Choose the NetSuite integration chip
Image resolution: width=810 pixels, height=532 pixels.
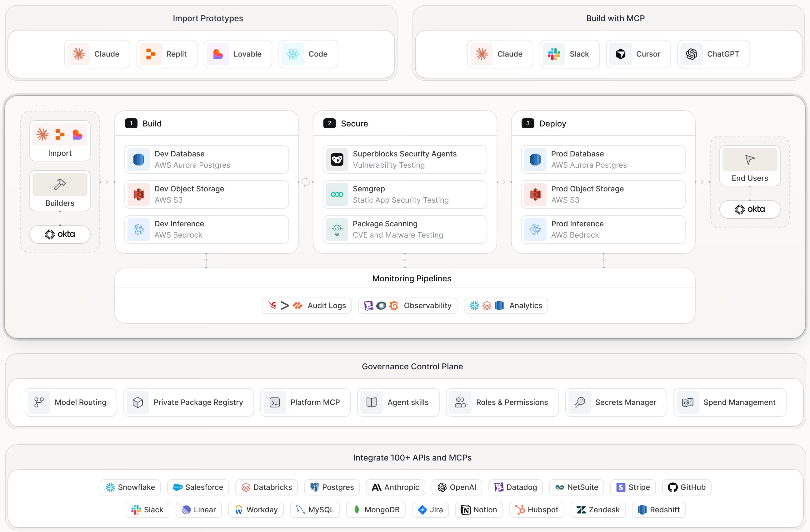pos(577,487)
